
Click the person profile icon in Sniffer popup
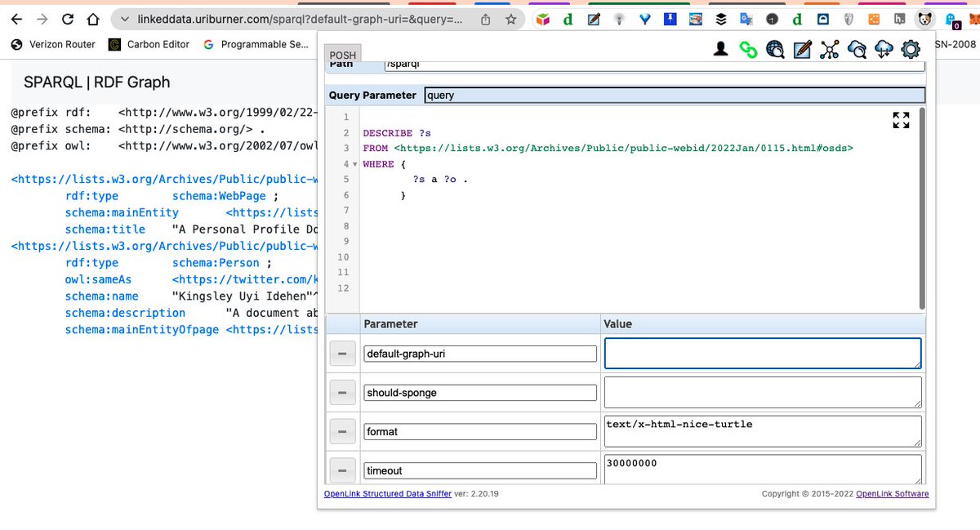(x=720, y=50)
